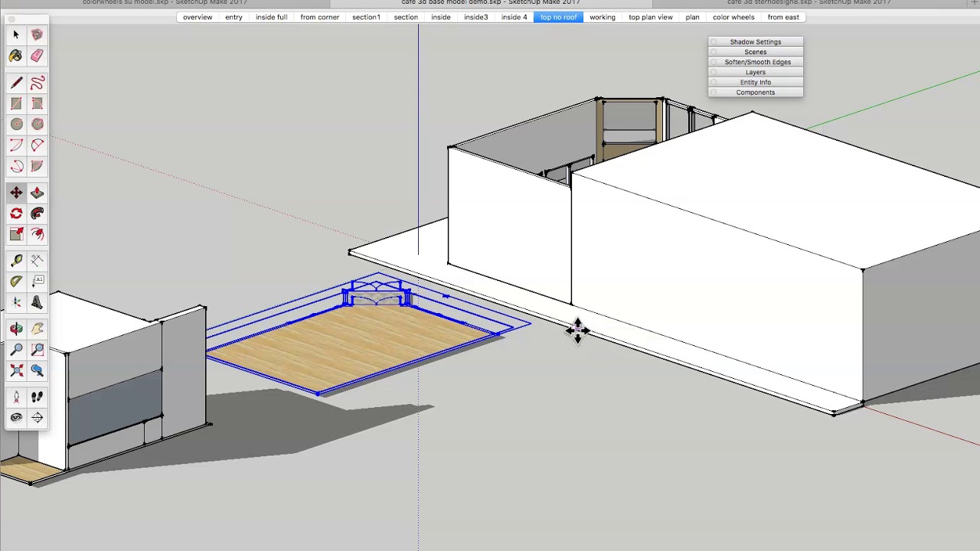Open the entry scene tab
980x551 pixels.
[234, 17]
